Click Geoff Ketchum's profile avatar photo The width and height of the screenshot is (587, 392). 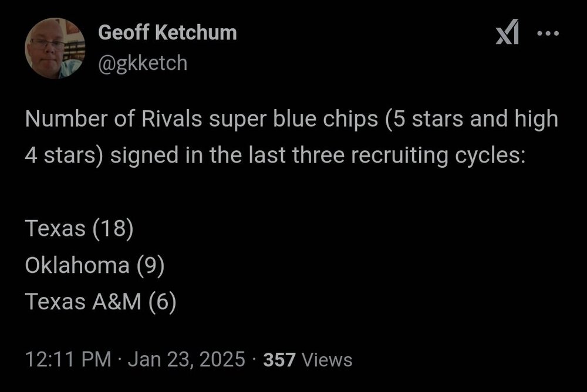pyautogui.click(x=55, y=48)
